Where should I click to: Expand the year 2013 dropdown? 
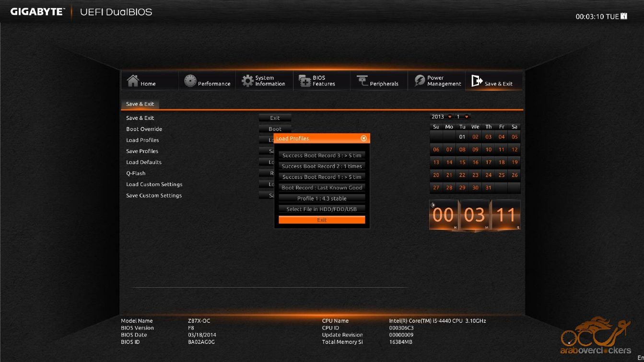tap(450, 117)
